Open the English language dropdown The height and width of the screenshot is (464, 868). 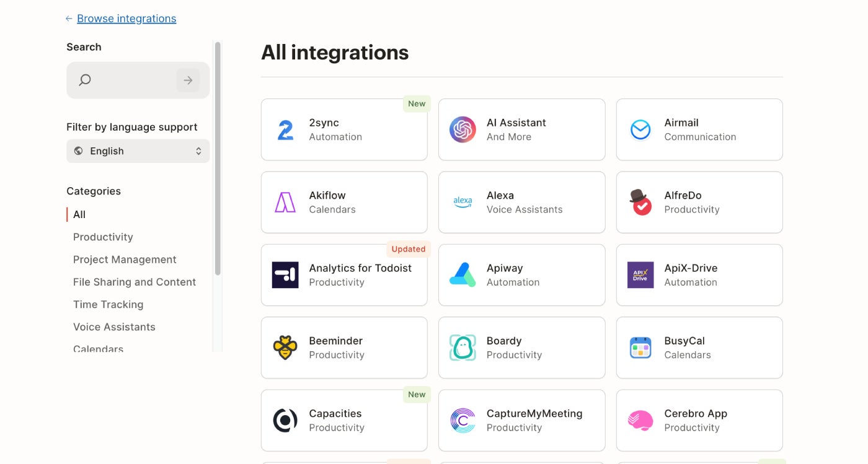click(x=138, y=151)
